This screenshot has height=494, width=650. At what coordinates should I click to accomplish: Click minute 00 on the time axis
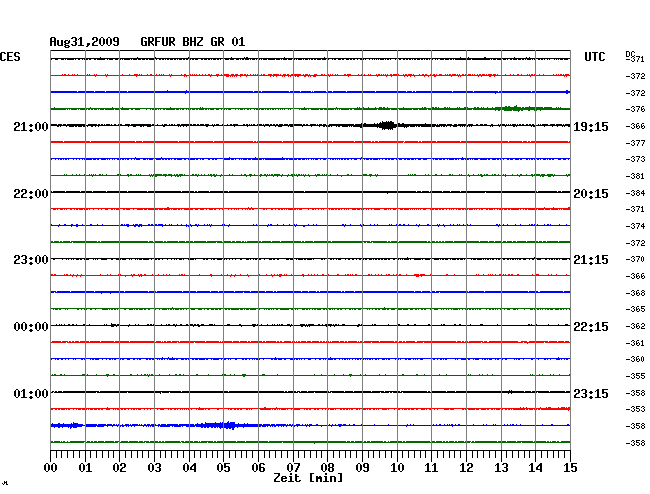(51, 468)
